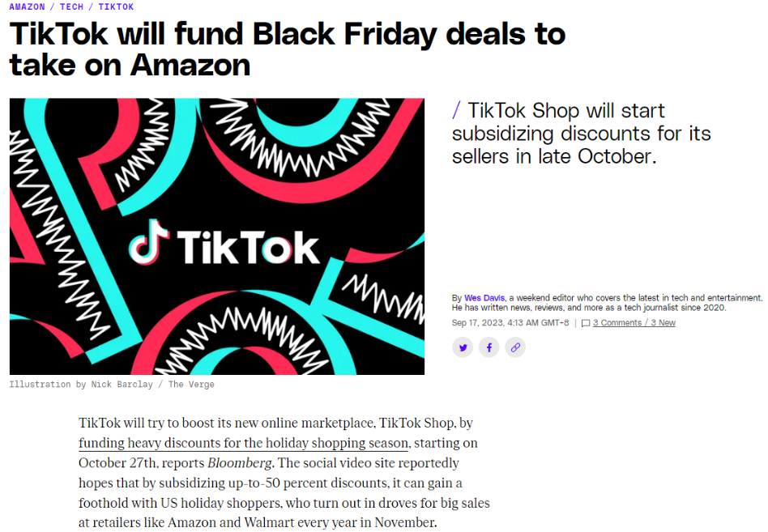Screen dimensions: 768x532
Task: Open Wes Davis author profile
Action: point(484,297)
